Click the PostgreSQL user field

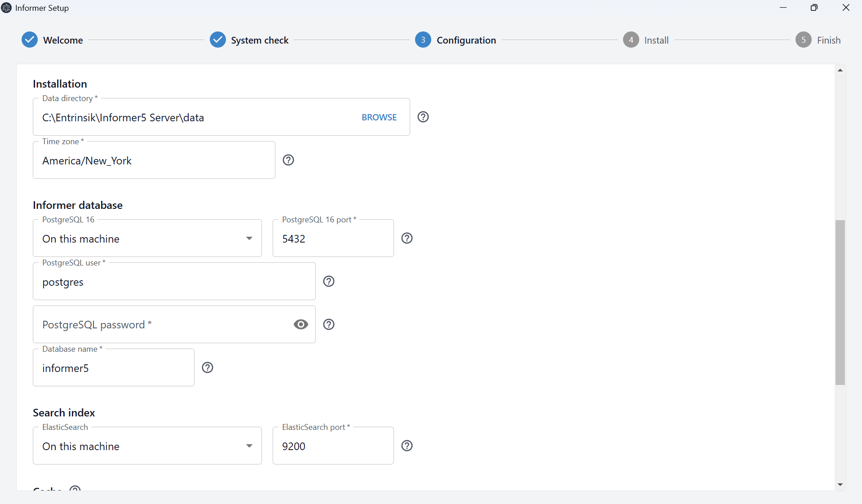(174, 282)
